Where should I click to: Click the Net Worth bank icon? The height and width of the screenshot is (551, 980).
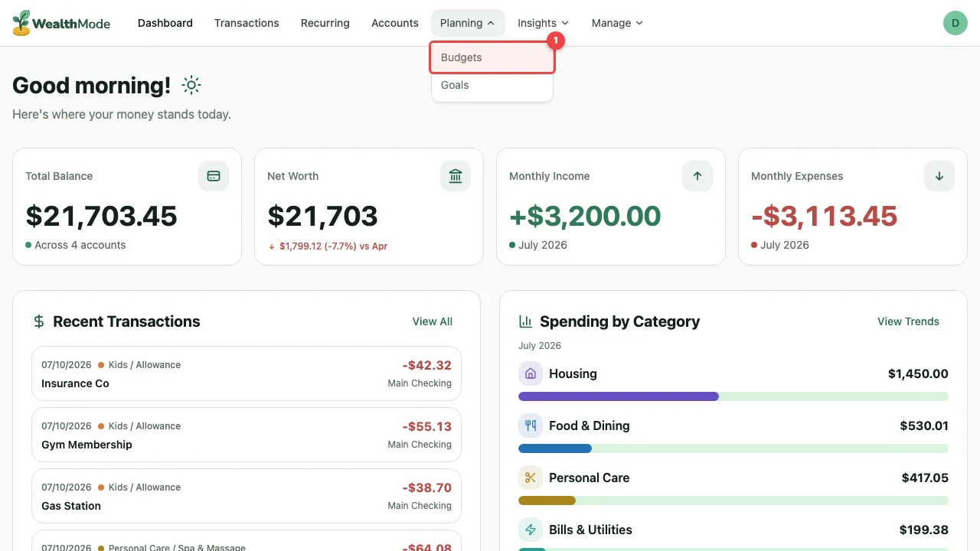456,176
